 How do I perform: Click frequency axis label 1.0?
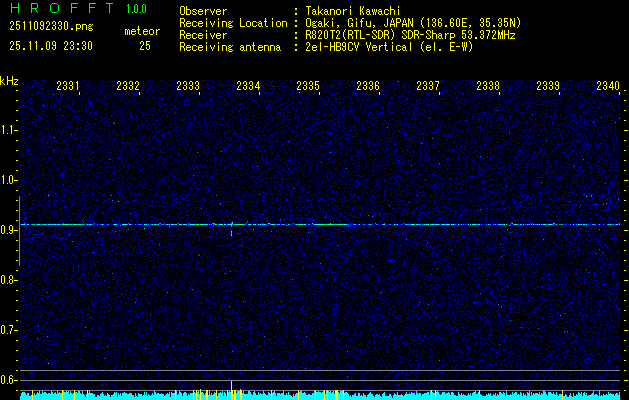click(x=8, y=180)
